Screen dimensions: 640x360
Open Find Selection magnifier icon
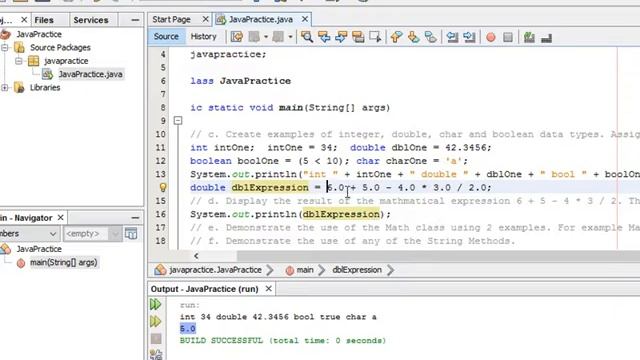[x=307, y=37]
